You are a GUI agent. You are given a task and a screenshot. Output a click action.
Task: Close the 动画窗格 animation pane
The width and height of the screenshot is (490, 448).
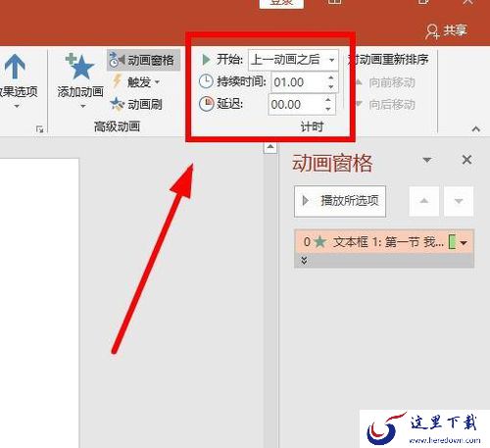click(x=466, y=160)
